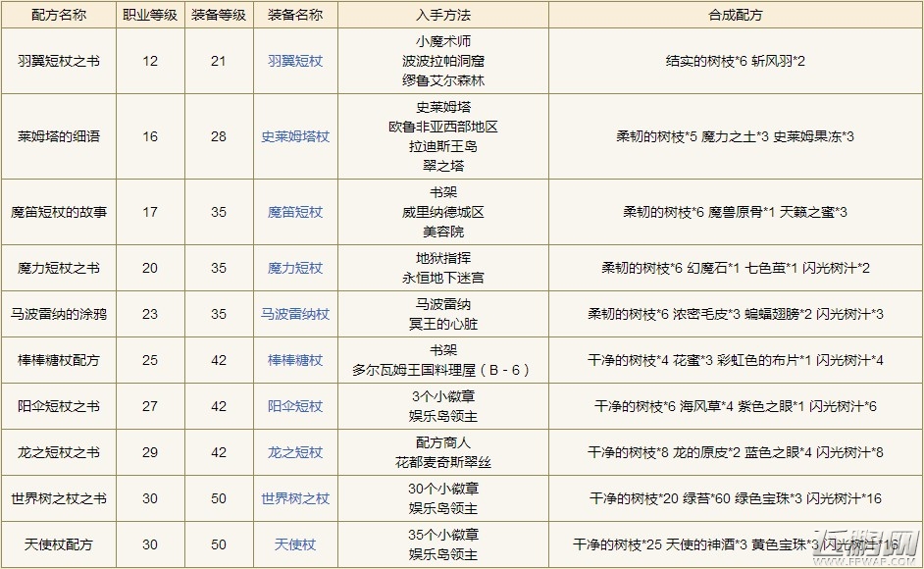924x569 pixels.
Task: Select the 莱姆塔的细语 recipe name cell
Action: click(x=59, y=136)
